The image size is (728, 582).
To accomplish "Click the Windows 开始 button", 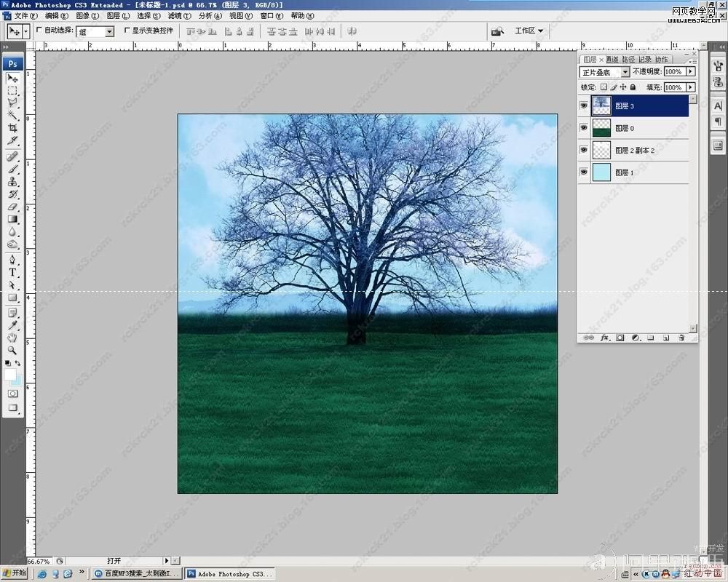I will 14,573.
